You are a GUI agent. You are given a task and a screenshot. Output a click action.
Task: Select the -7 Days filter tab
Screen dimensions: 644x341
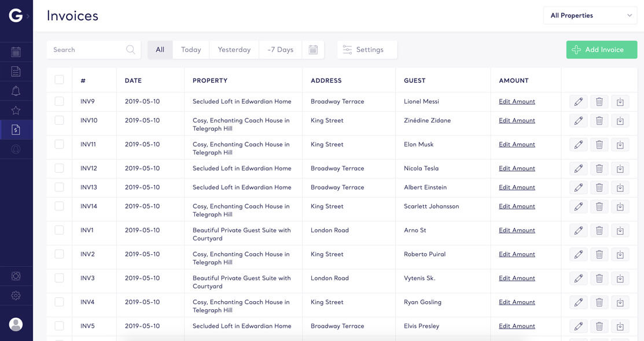click(x=280, y=50)
